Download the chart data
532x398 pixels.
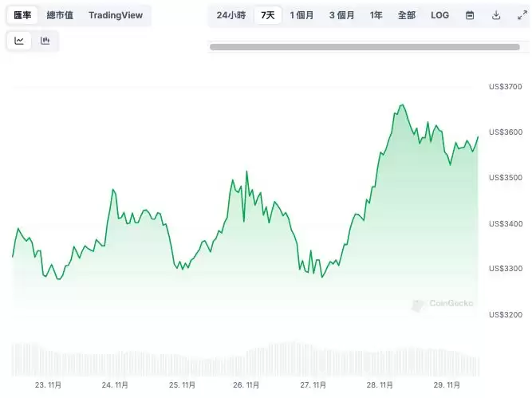click(x=496, y=15)
